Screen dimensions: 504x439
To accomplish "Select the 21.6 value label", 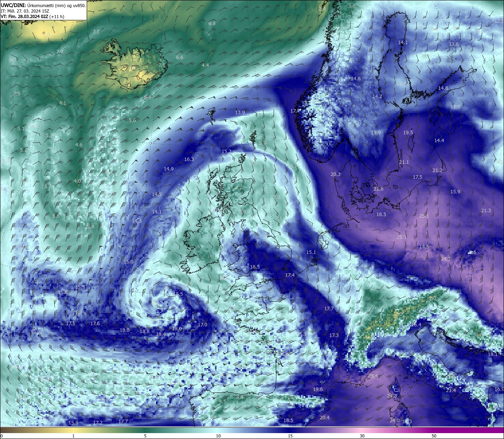I will [378, 189].
